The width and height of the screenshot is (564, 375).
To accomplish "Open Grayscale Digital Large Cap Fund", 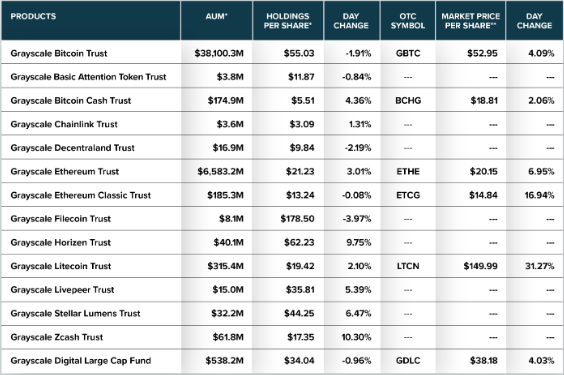I will pyautogui.click(x=81, y=361).
